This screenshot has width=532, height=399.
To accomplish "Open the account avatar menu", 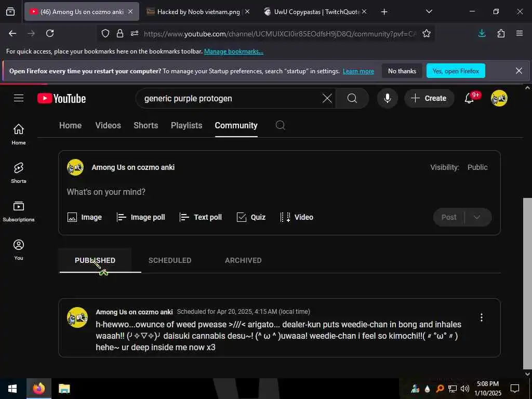I will pos(499,98).
